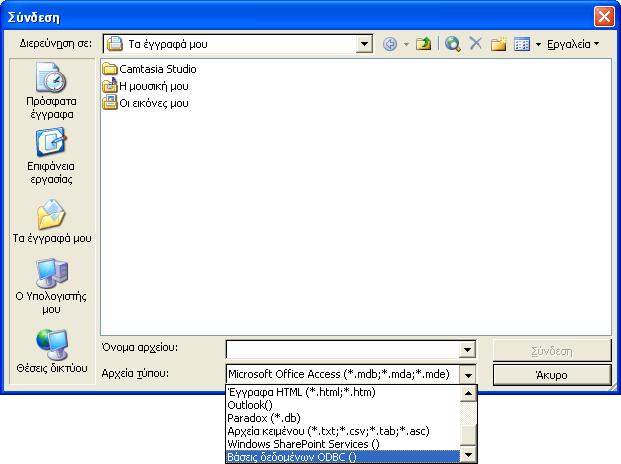
Task: Choose Έγγραφα HTML (*.html;*.htm) file type
Action: [x=343, y=392]
